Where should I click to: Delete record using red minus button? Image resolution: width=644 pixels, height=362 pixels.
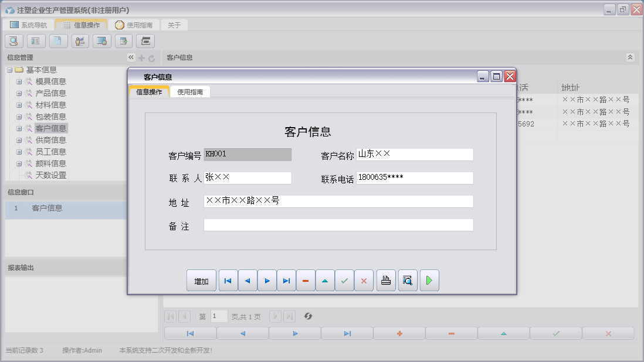pos(306,281)
